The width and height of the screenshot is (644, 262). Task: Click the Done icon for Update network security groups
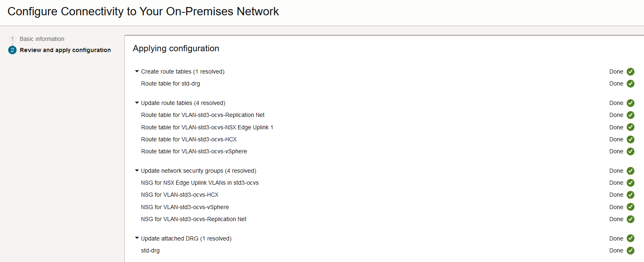(630, 170)
